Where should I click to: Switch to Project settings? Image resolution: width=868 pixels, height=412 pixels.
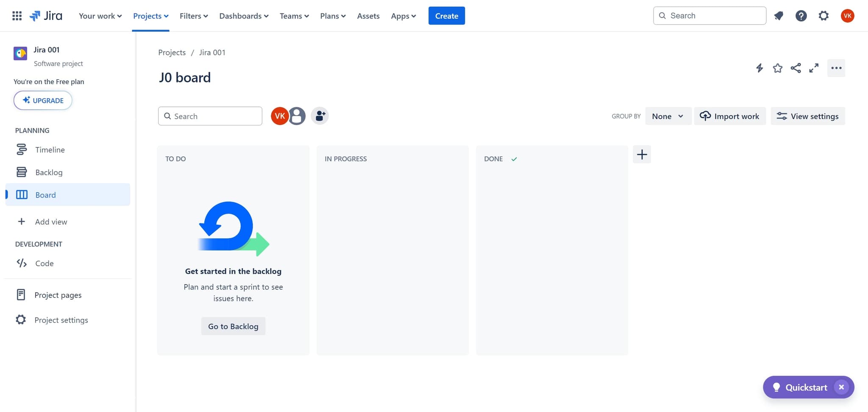click(x=61, y=320)
